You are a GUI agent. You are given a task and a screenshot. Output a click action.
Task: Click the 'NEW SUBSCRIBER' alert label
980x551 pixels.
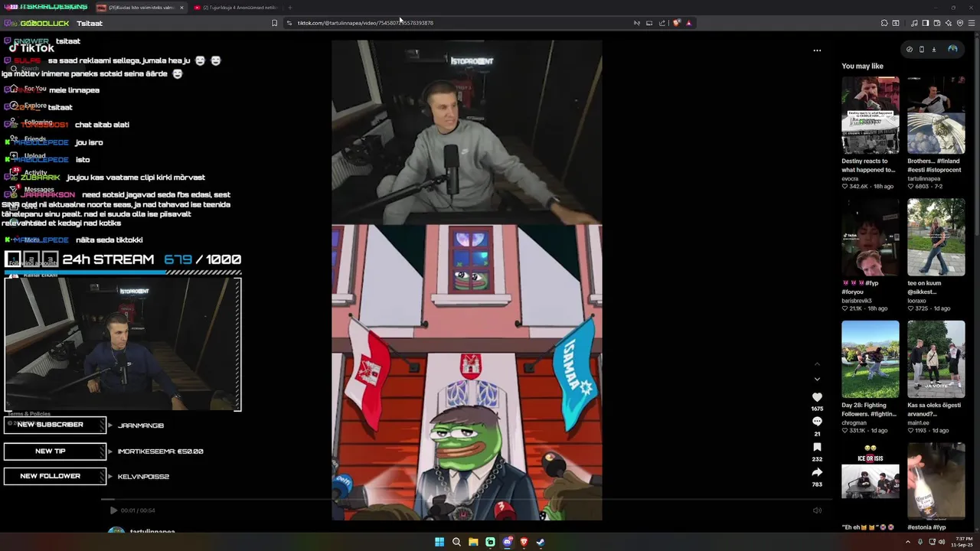(x=55, y=425)
